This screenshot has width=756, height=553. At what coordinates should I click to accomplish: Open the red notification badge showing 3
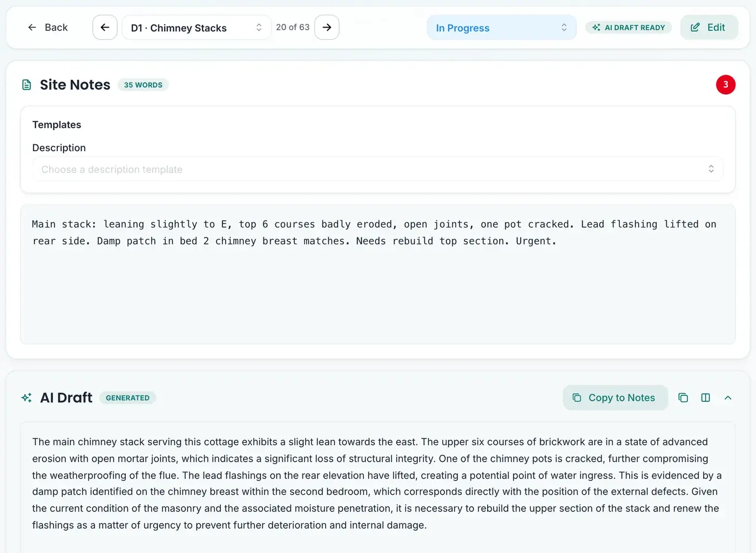point(726,85)
